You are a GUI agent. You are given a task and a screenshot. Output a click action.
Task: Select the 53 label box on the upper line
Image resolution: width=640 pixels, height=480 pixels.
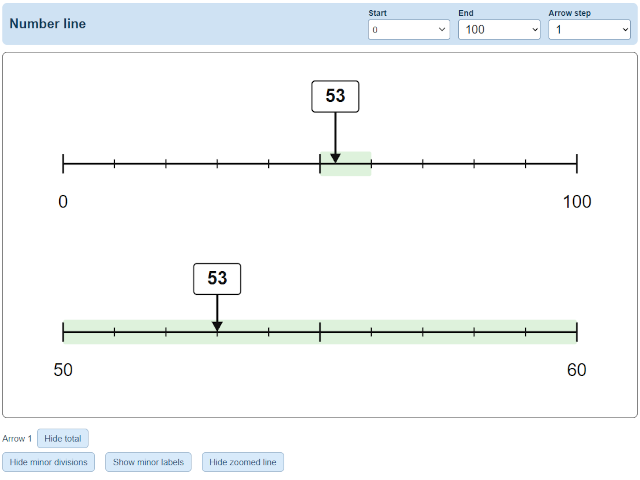click(335, 96)
